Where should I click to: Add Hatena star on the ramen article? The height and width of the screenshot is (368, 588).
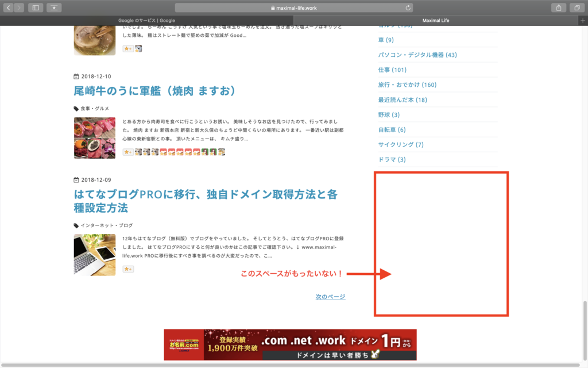[128, 48]
